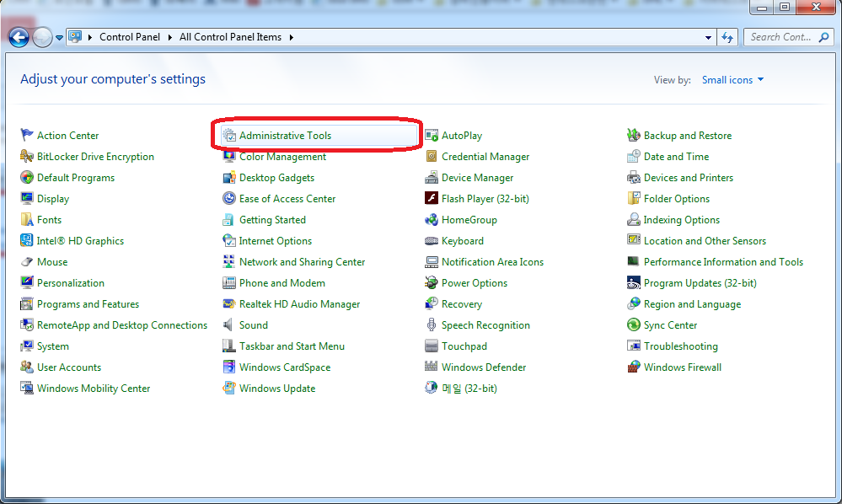Click the Keyboard icon

[x=432, y=240]
